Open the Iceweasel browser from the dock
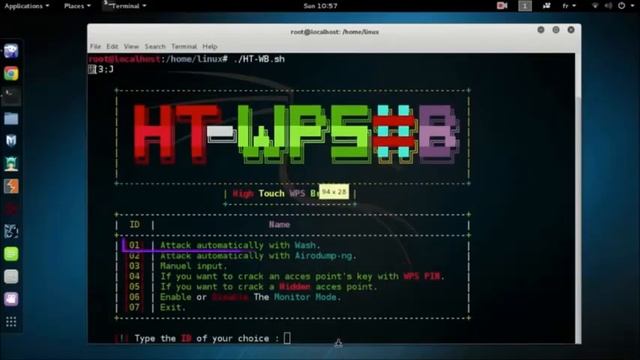The width and height of the screenshot is (640, 360). 11,51
